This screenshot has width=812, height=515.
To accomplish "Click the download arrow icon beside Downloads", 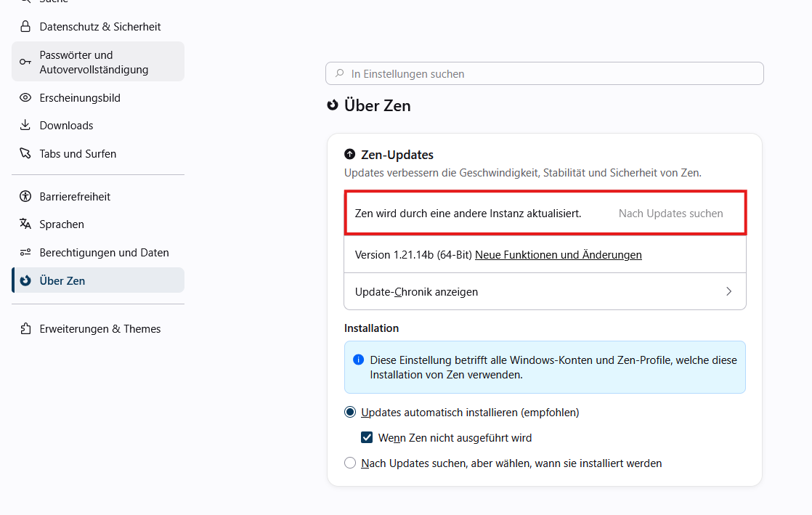I will click(x=25, y=125).
